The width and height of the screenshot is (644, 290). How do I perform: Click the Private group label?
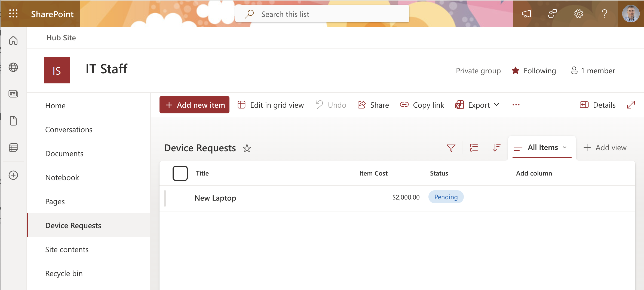tap(478, 71)
